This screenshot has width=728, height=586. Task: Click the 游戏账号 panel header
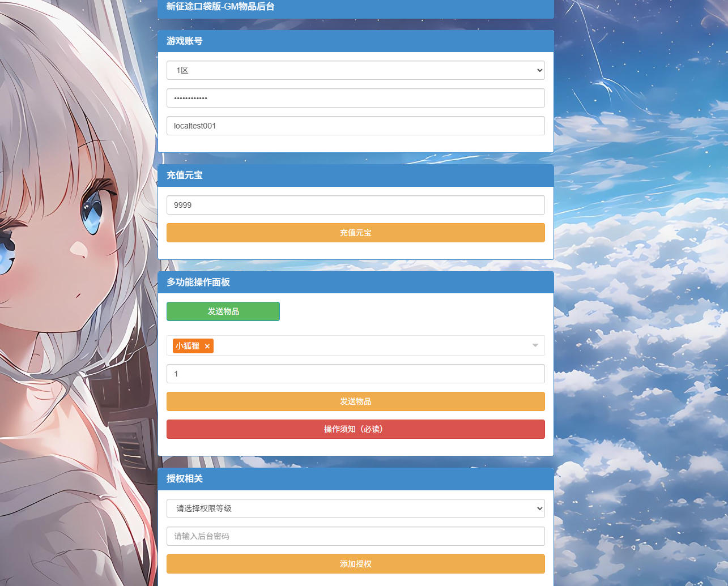355,41
